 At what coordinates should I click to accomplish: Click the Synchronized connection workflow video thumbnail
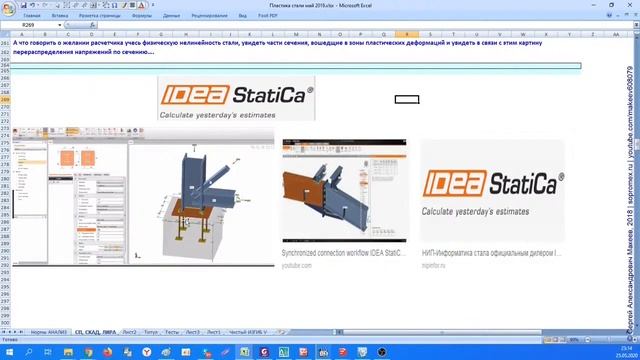pos(344,191)
